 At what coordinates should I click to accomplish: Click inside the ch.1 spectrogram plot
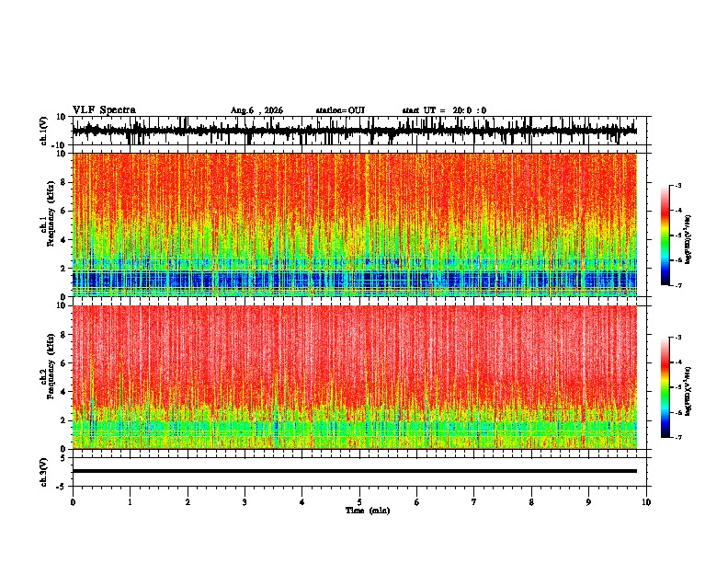[x=355, y=224]
